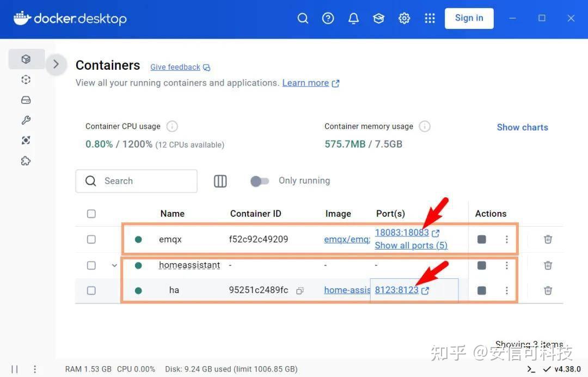Screen dimensions: 588x377
Task: Open more actions for homeassistant
Action: [x=507, y=265]
